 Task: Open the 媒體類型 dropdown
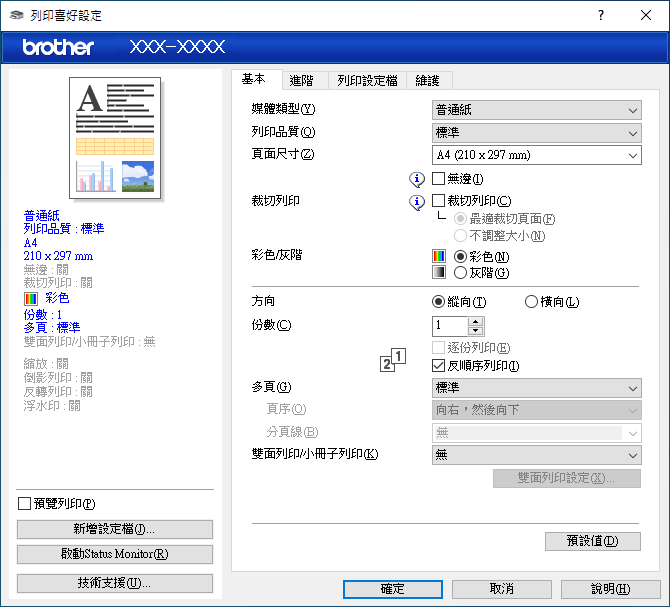click(536, 110)
